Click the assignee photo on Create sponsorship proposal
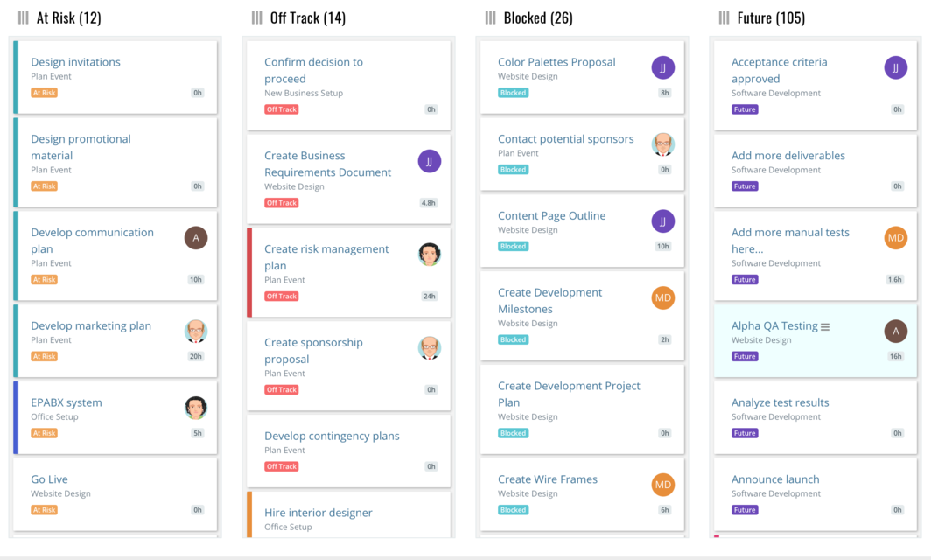 [x=430, y=347]
